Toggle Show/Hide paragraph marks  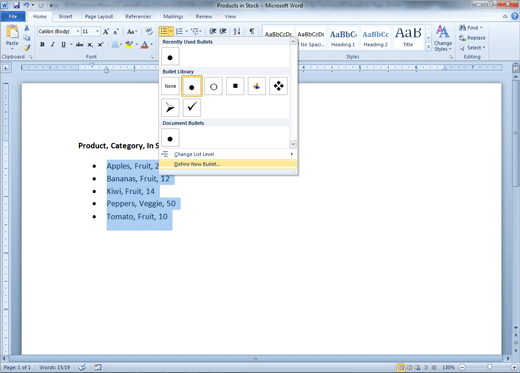click(x=252, y=32)
